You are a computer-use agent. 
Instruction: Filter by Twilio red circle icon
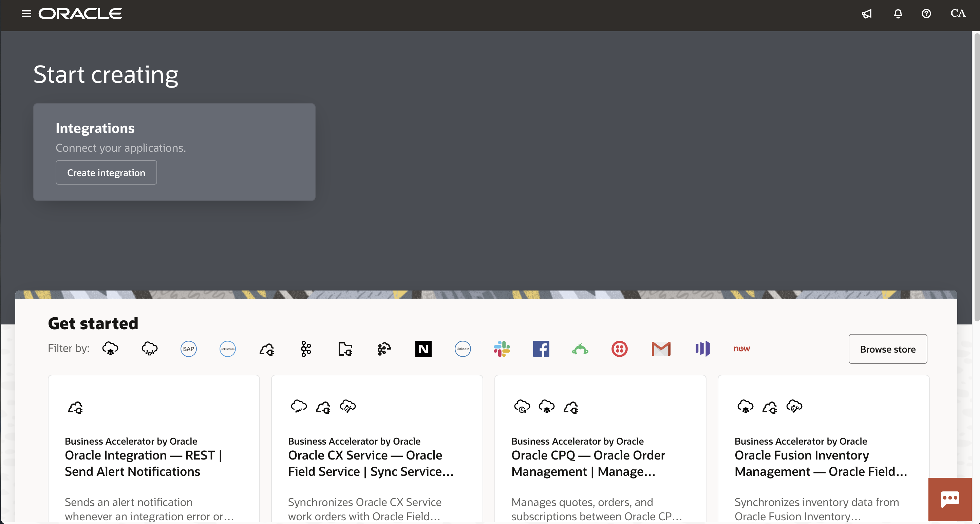coord(619,349)
